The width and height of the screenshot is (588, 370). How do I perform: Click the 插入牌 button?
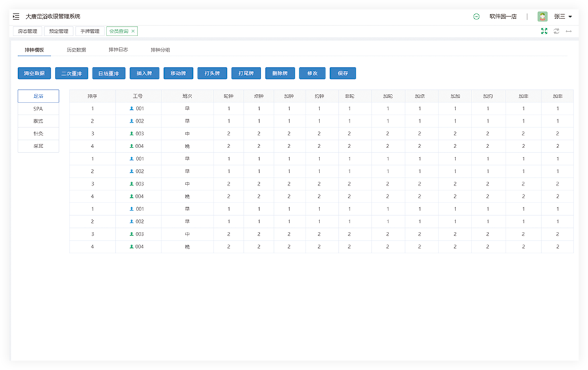144,73
